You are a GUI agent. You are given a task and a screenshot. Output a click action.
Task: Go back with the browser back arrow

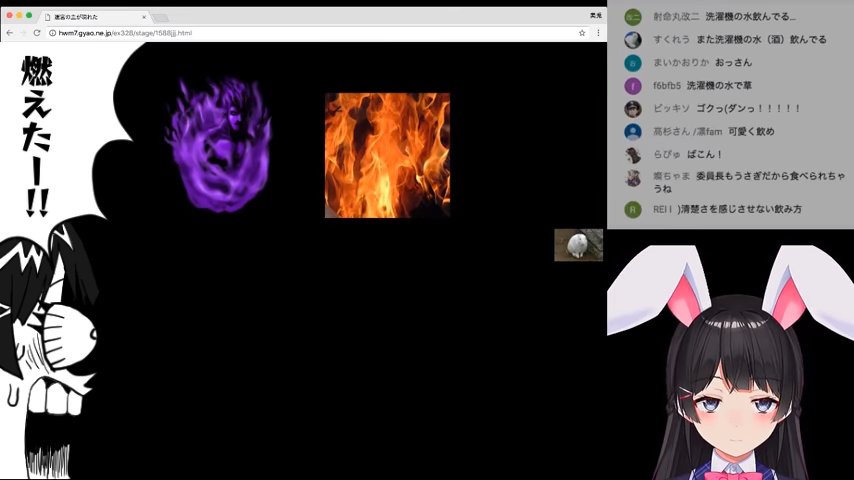pyautogui.click(x=9, y=33)
